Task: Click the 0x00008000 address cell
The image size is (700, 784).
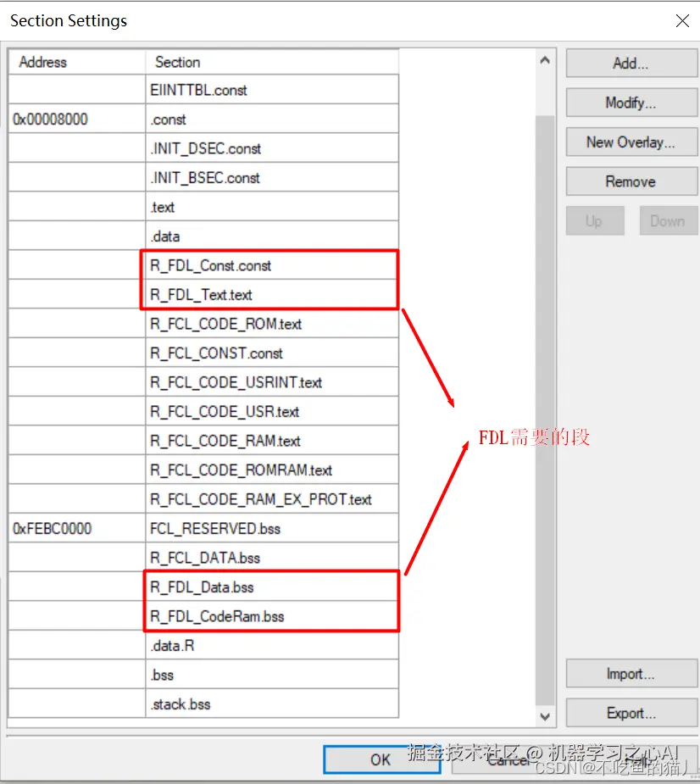Action: [x=76, y=120]
